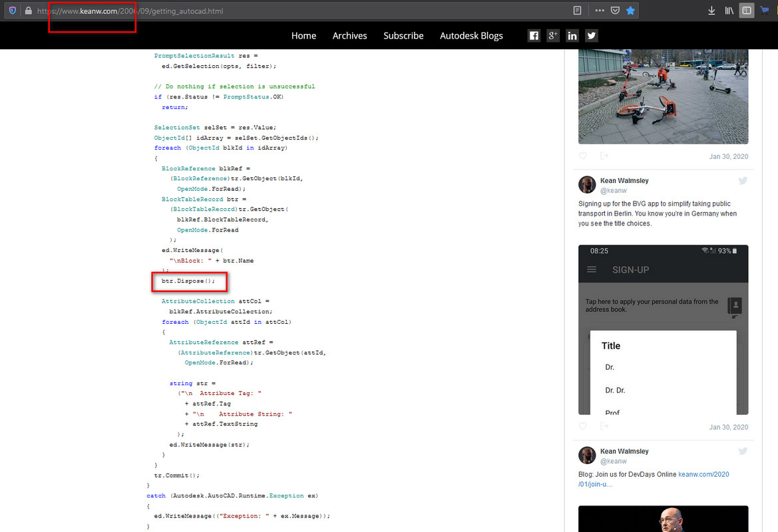The width and height of the screenshot is (778, 532).
Task: Open the Facebook social icon
Action: pyautogui.click(x=534, y=36)
